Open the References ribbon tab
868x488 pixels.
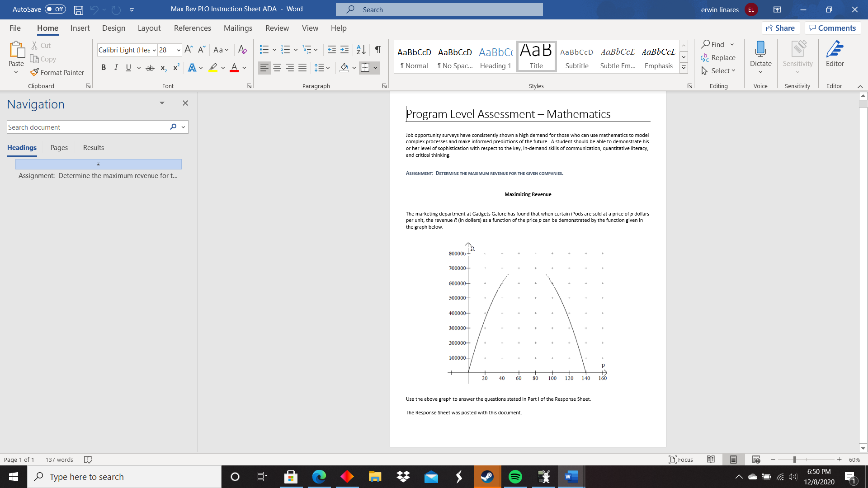(x=192, y=28)
